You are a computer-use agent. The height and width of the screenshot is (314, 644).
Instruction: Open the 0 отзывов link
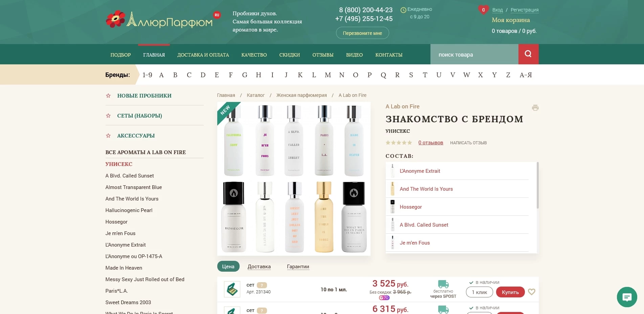coord(431,143)
